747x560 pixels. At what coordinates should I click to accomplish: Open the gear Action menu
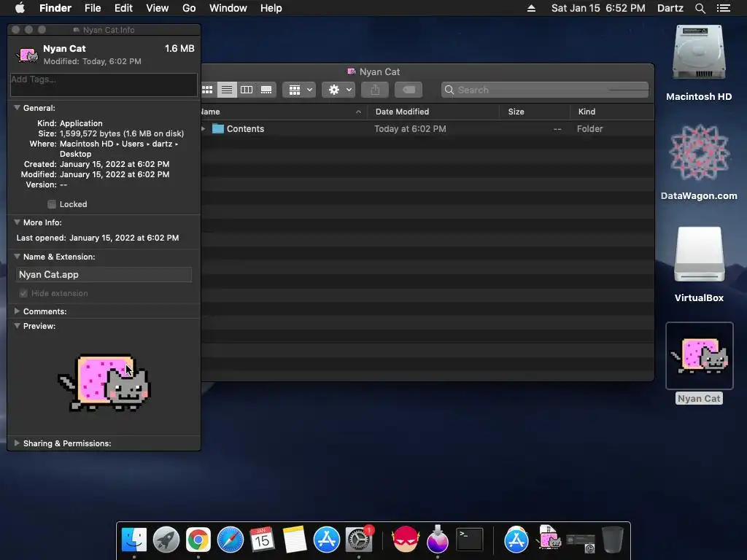click(x=338, y=90)
